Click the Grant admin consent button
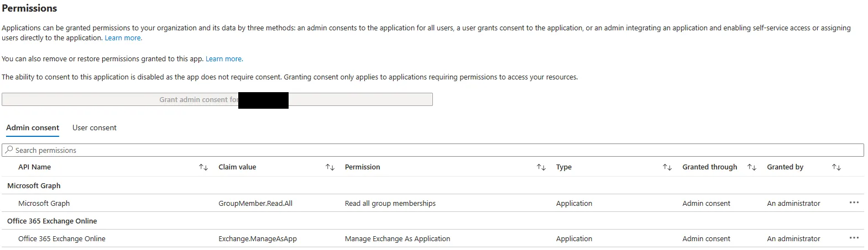 click(x=217, y=100)
